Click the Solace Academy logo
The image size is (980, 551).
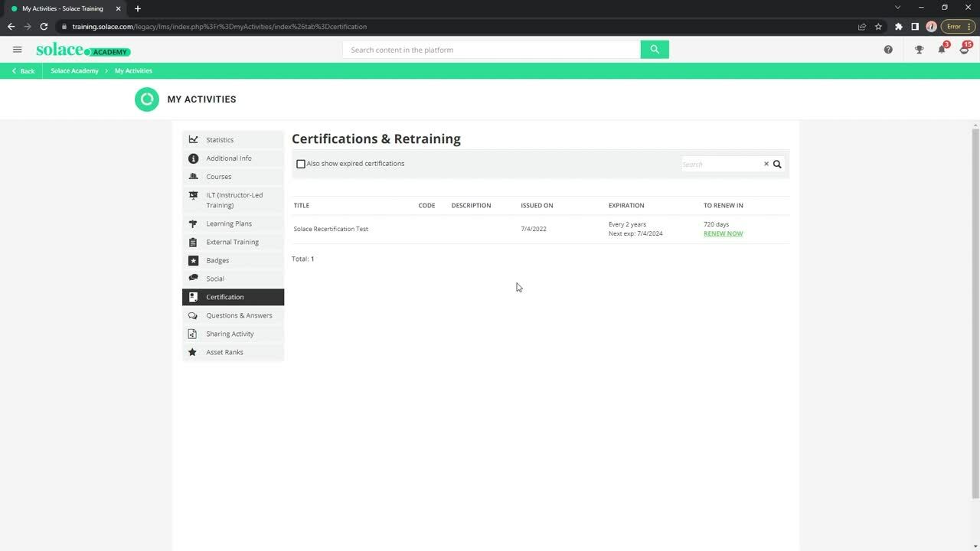[83, 50]
